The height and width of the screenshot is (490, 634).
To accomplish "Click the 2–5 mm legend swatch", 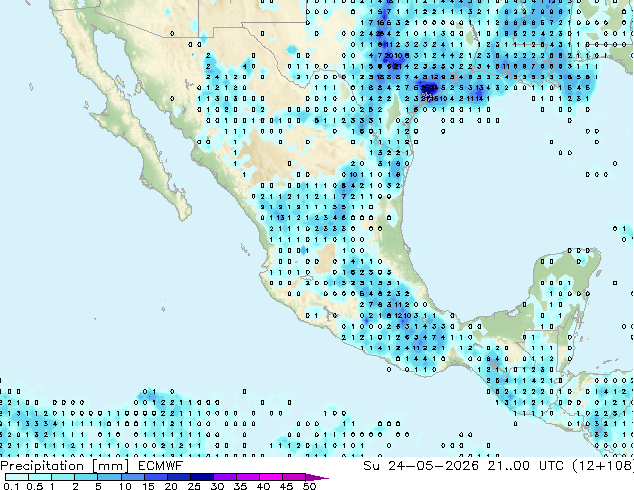I will coord(86,477).
